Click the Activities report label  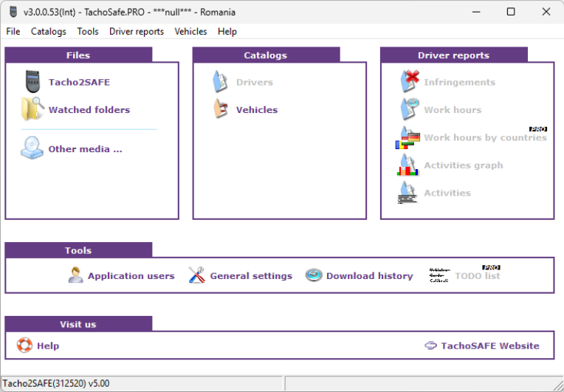tap(447, 193)
